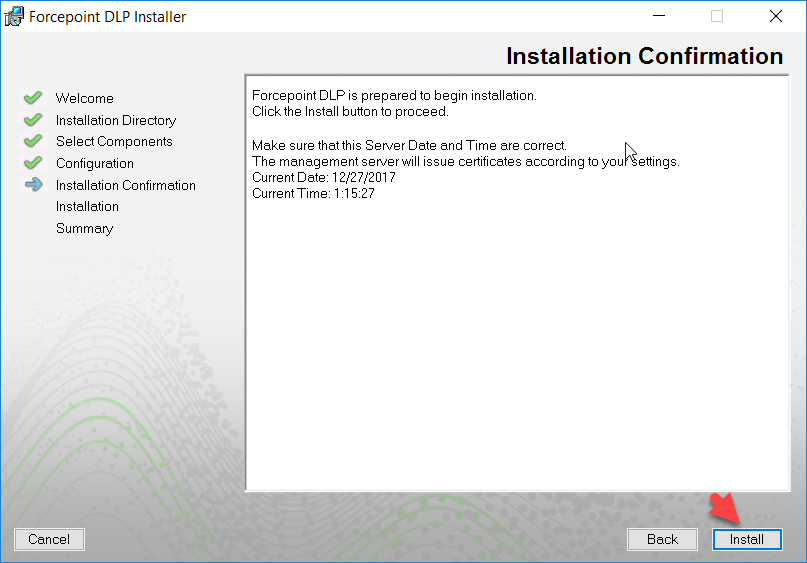Select the Installation Directory step label
Viewport: 807px width, 563px height.
tap(116, 120)
